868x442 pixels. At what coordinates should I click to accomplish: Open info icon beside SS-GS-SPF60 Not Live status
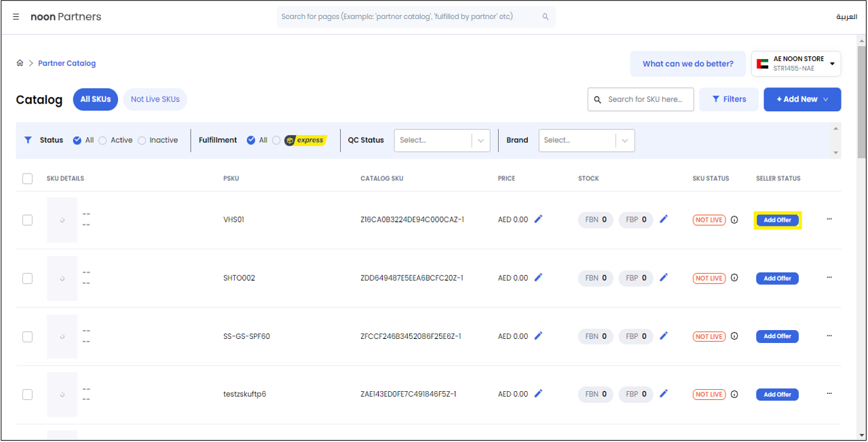click(734, 336)
